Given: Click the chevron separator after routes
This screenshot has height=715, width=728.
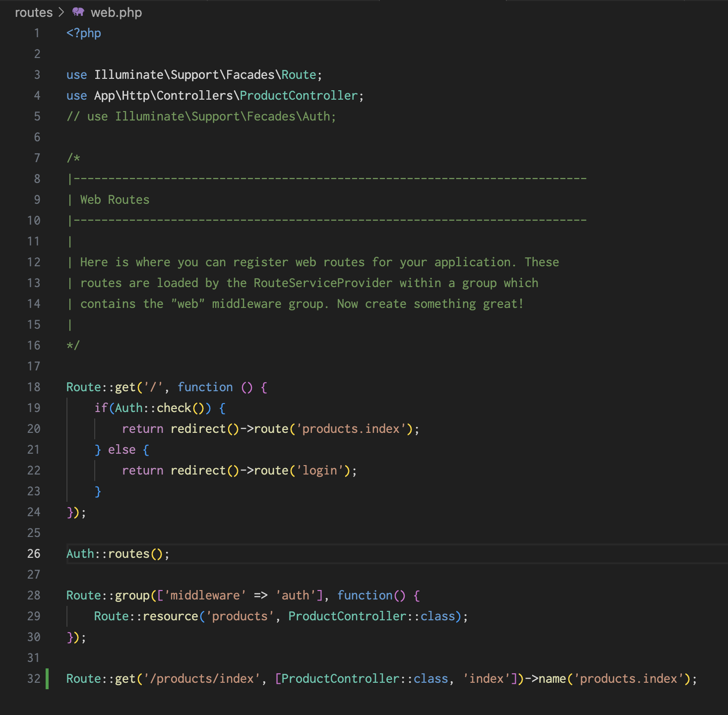Looking at the screenshot, I should [61, 12].
